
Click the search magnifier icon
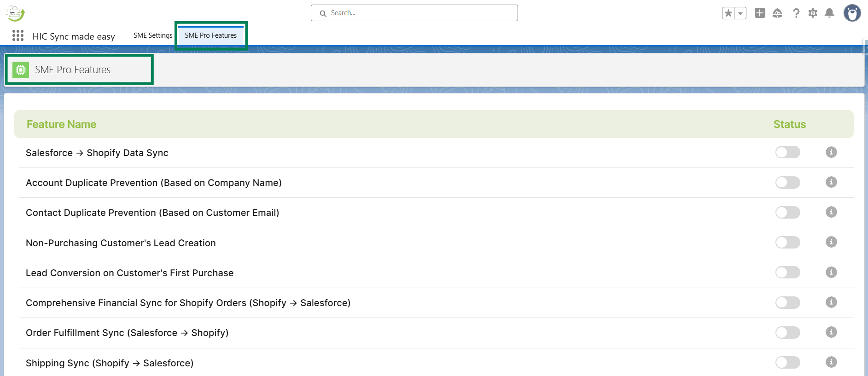323,13
